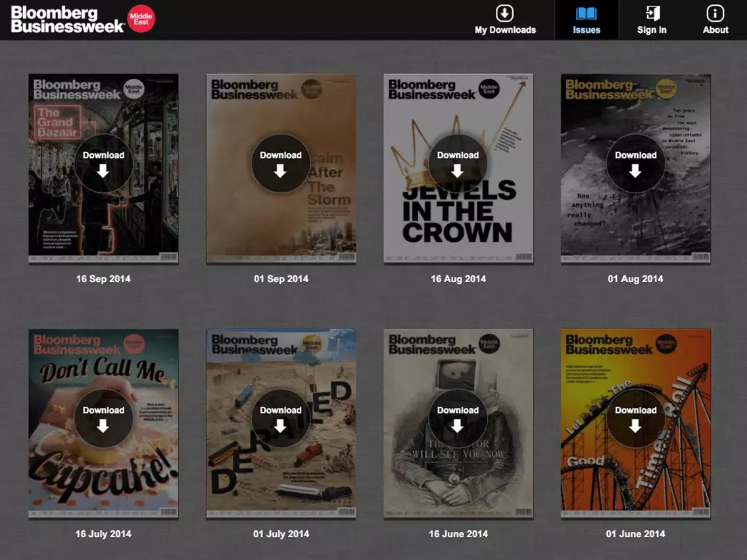Select the 16 June 2014 date label
The image size is (747, 560).
458,534
